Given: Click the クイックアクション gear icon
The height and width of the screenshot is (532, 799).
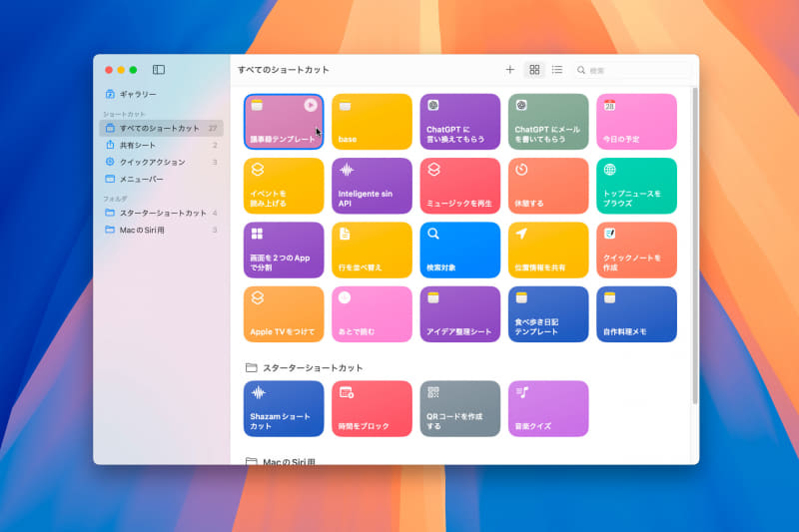Looking at the screenshot, I should [110, 162].
